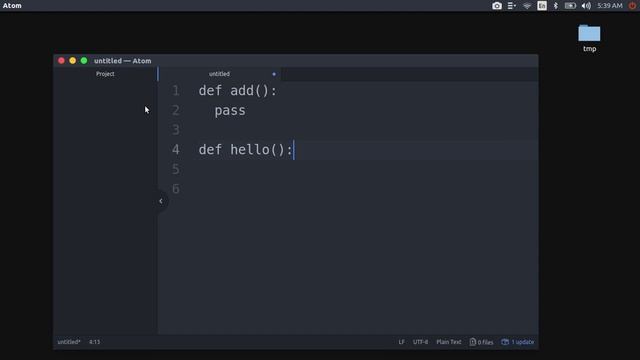Screen dimensions: 640x360
Task: Open the power menu icon
Action: tap(632, 6)
